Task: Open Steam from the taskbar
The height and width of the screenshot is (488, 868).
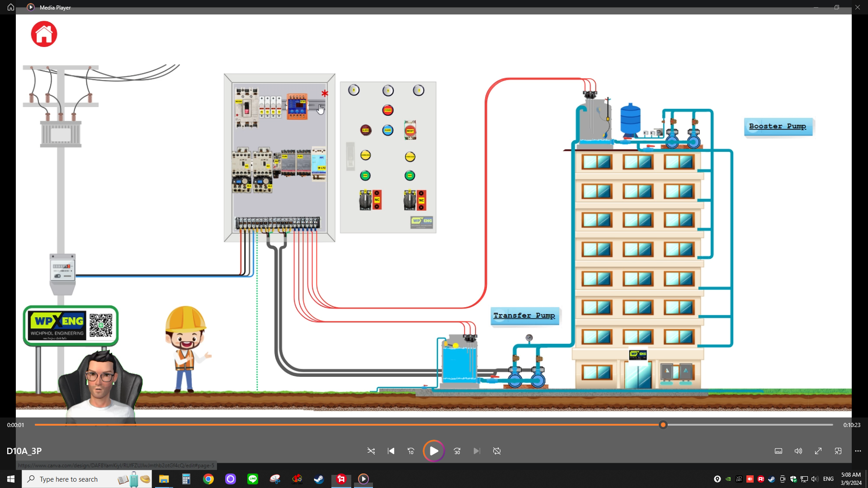Action: click(319, 479)
